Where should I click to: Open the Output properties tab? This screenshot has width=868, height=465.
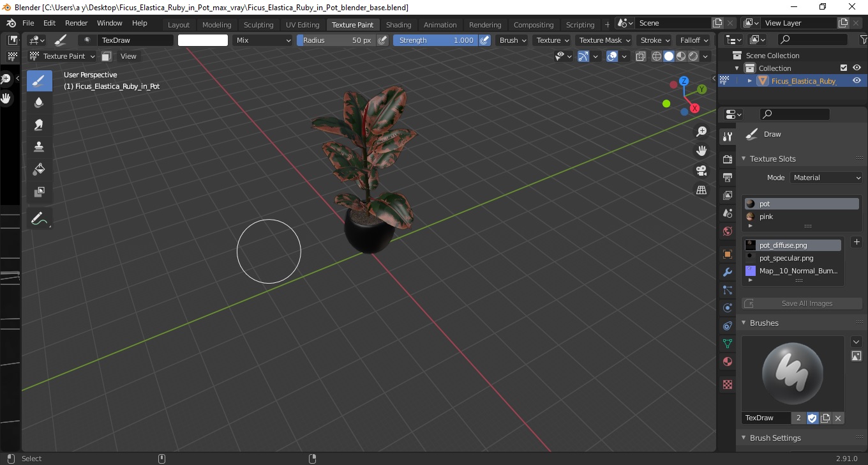point(727,177)
